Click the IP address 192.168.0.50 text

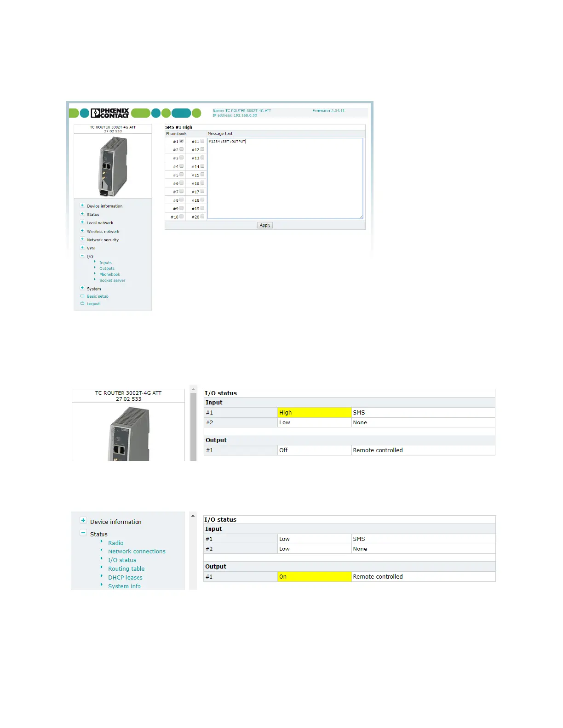pyautogui.click(x=235, y=115)
